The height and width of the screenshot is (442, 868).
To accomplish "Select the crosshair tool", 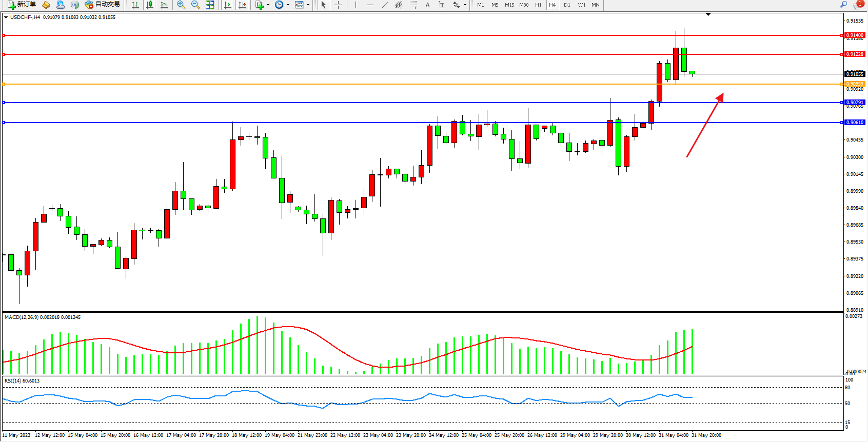I will click(x=339, y=5).
